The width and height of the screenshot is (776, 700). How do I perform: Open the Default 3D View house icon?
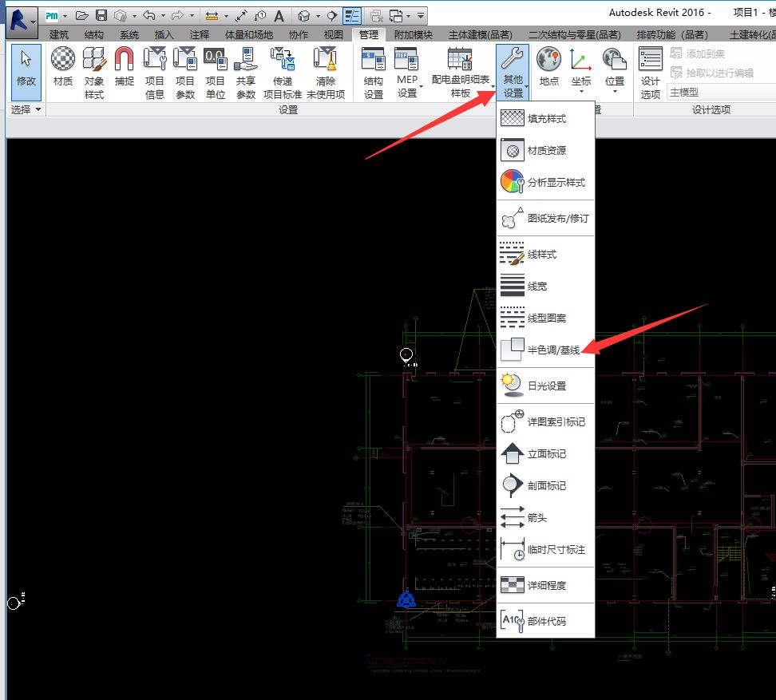point(304,16)
